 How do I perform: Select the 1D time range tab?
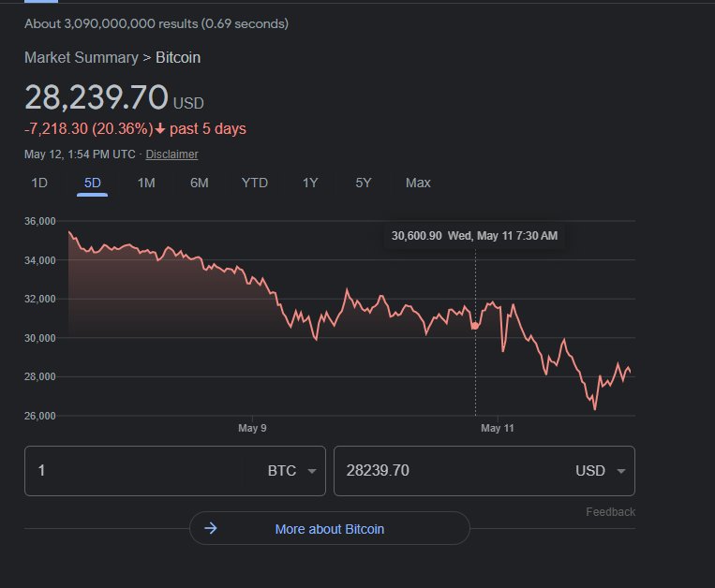39,184
